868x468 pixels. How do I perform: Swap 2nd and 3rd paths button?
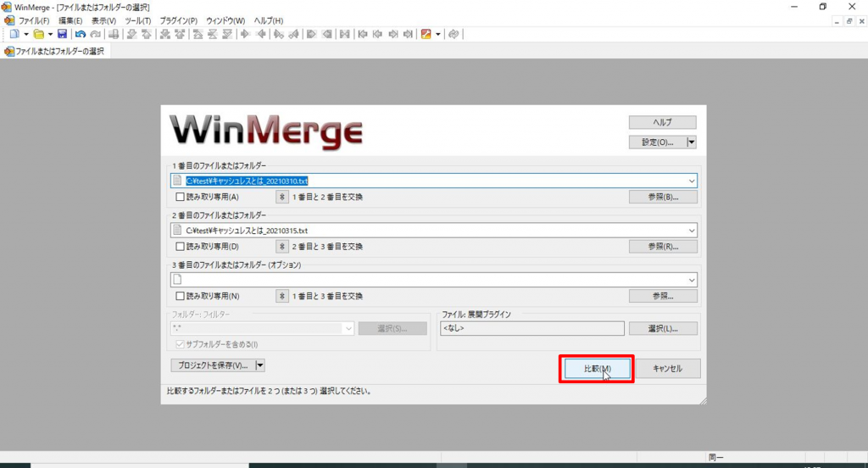tap(281, 247)
